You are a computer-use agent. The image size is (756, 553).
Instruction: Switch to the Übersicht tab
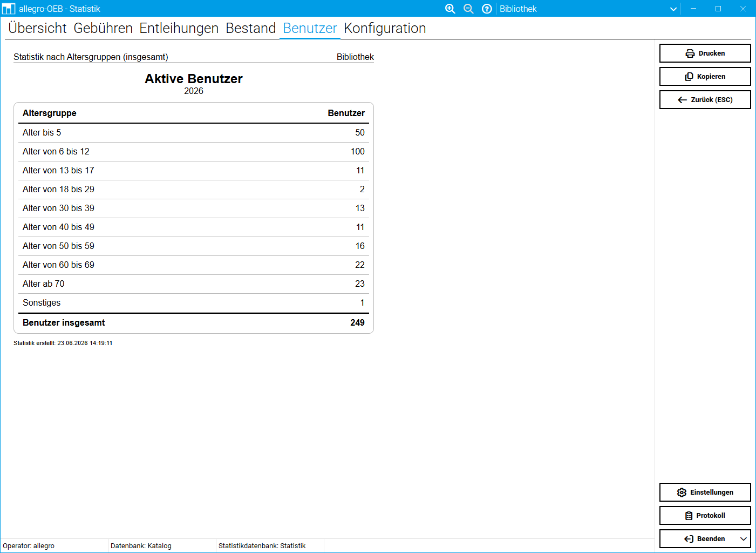click(x=37, y=28)
